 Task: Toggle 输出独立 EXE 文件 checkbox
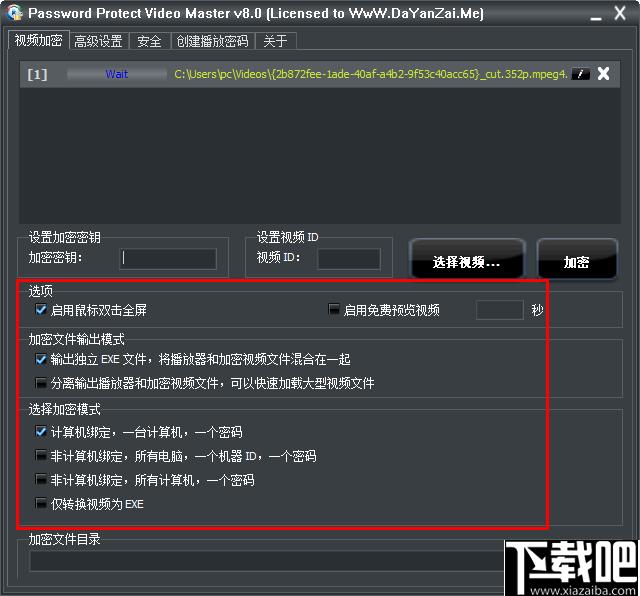point(41,359)
